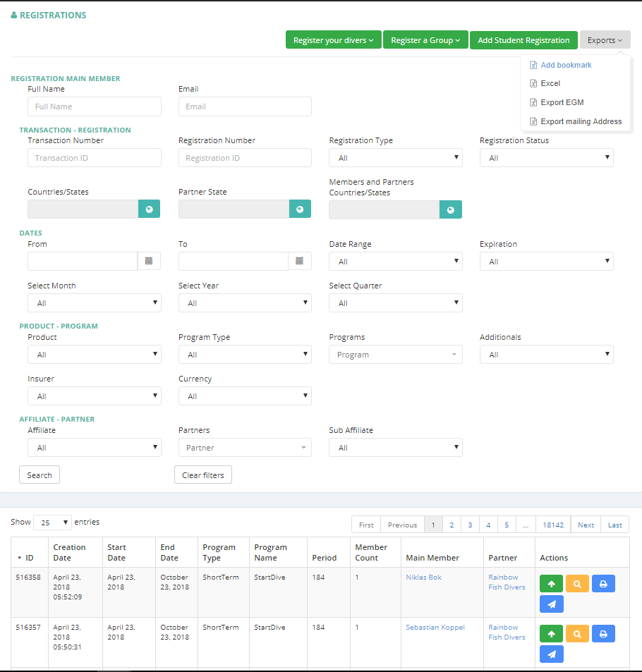Open Program Type dropdown

tap(245, 355)
